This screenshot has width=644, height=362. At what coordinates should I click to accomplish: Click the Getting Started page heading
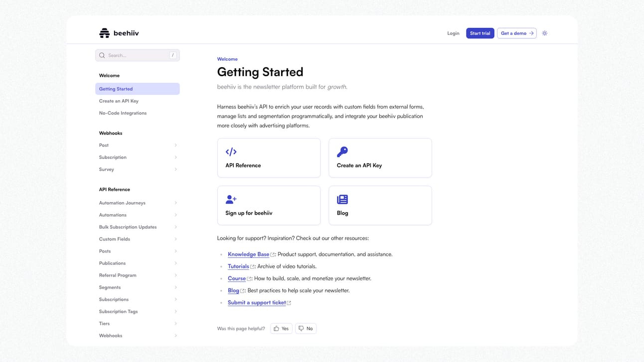click(260, 72)
